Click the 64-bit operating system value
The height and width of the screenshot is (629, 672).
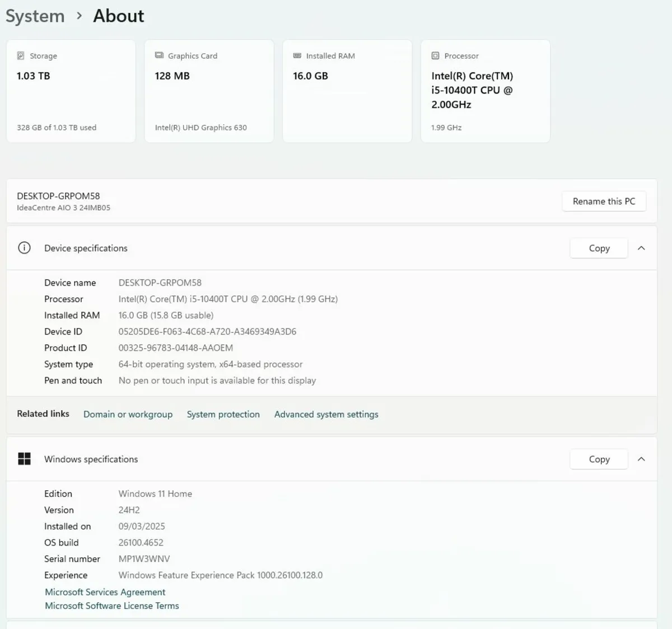[x=211, y=364]
